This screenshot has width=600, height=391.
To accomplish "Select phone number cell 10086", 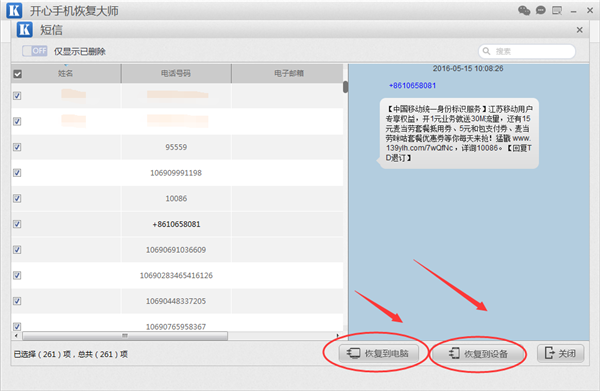I will 176,199.
